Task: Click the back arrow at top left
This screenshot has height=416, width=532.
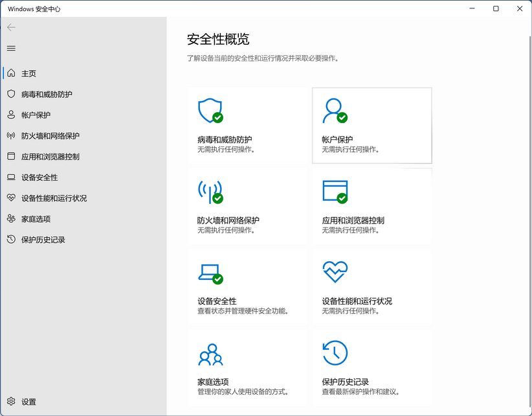Action: [10, 27]
